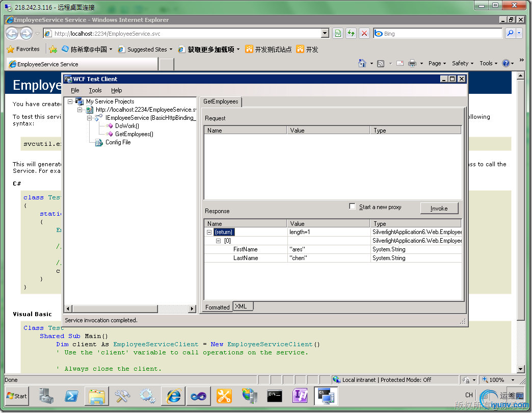Open the IE Tools menu dropdown
Screen dimensions: 532x413
[488, 63]
